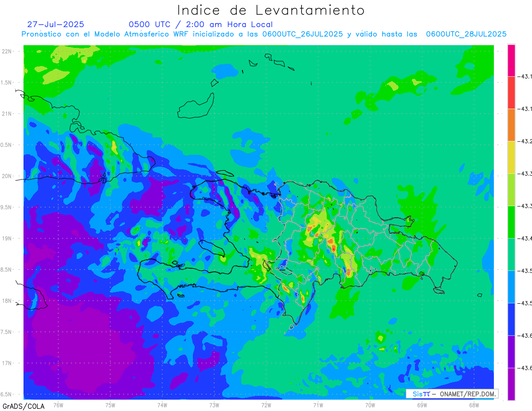Click the date '27-Jul-2025'
The width and height of the screenshot is (532, 411).
(x=55, y=24)
